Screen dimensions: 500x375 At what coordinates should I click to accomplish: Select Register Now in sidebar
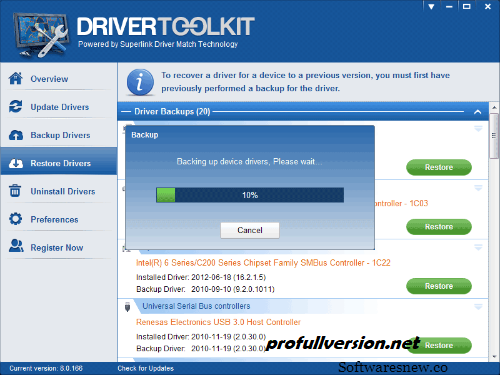57,248
